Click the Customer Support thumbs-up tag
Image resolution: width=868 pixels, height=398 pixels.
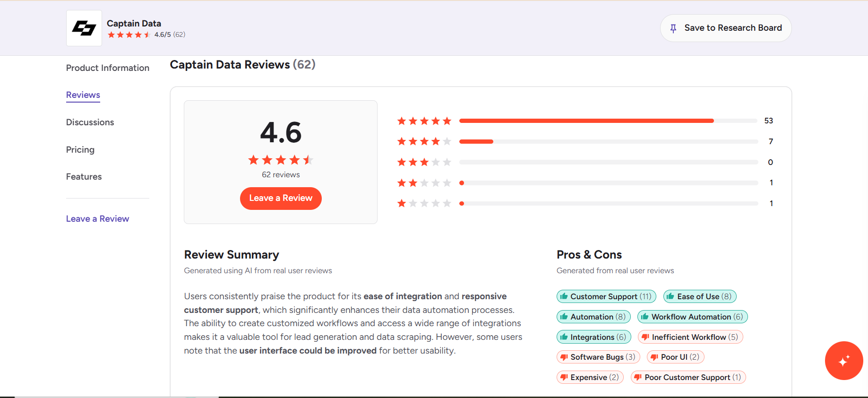click(606, 296)
